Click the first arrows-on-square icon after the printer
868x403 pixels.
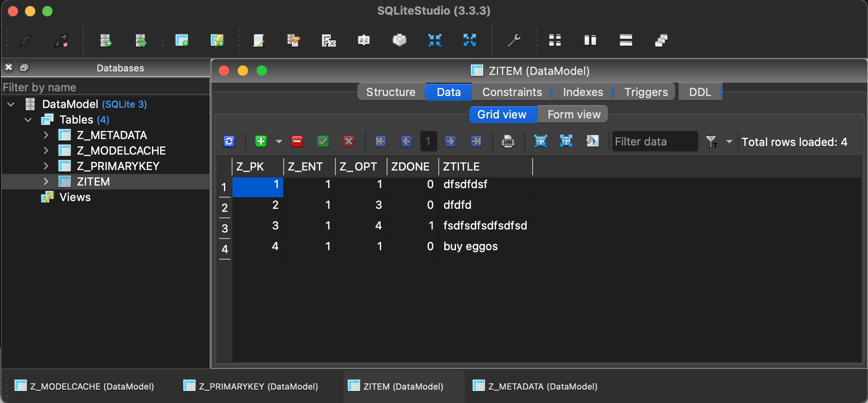tap(540, 141)
